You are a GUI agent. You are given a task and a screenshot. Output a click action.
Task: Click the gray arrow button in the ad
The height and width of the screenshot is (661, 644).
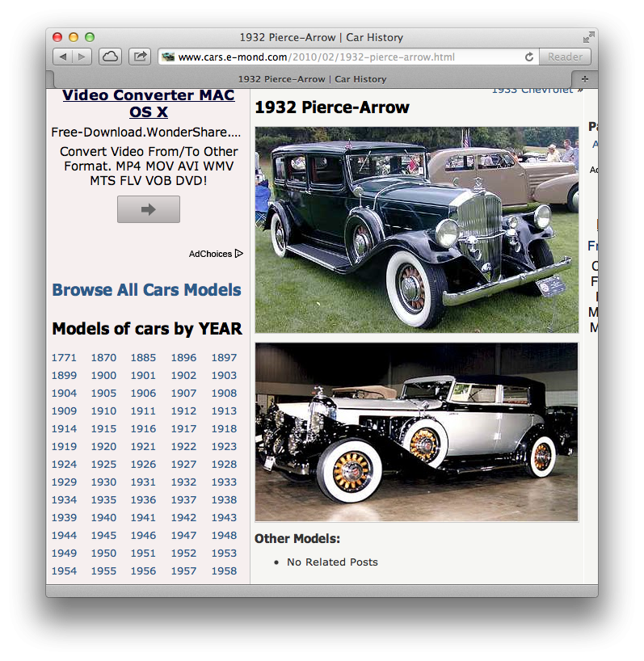pos(149,209)
